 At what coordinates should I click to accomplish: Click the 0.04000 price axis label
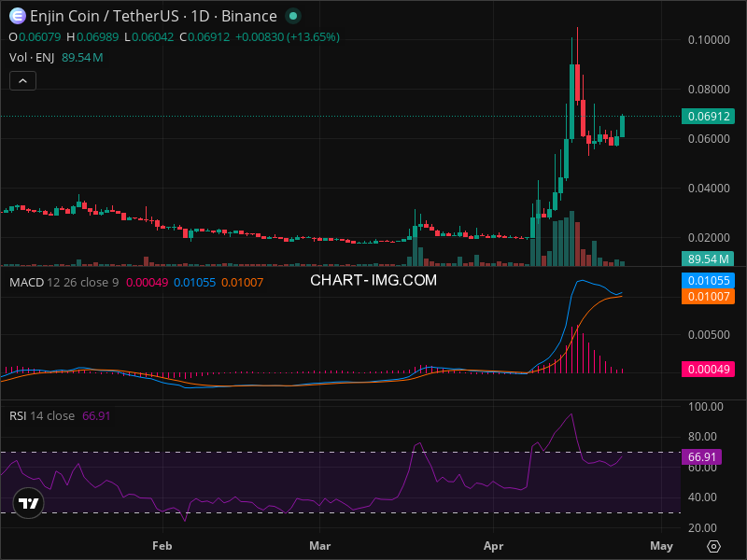pyautogui.click(x=709, y=189)
